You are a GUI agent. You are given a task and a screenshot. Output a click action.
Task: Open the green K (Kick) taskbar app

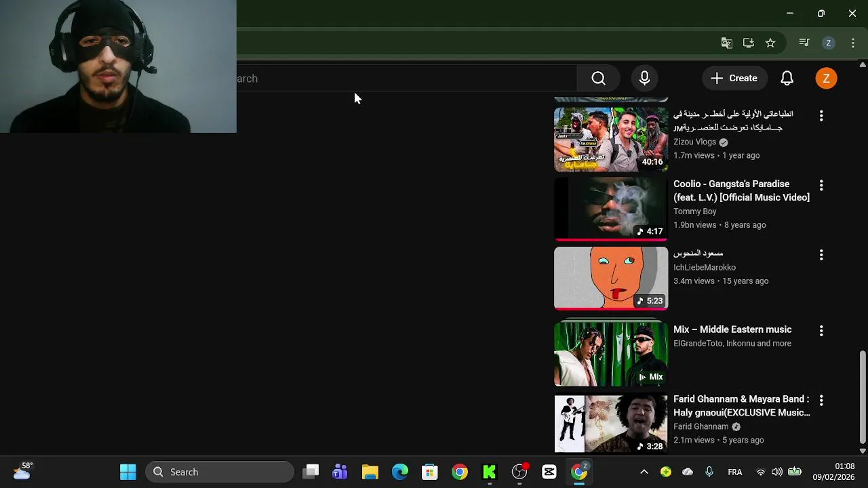click(490, 472)
